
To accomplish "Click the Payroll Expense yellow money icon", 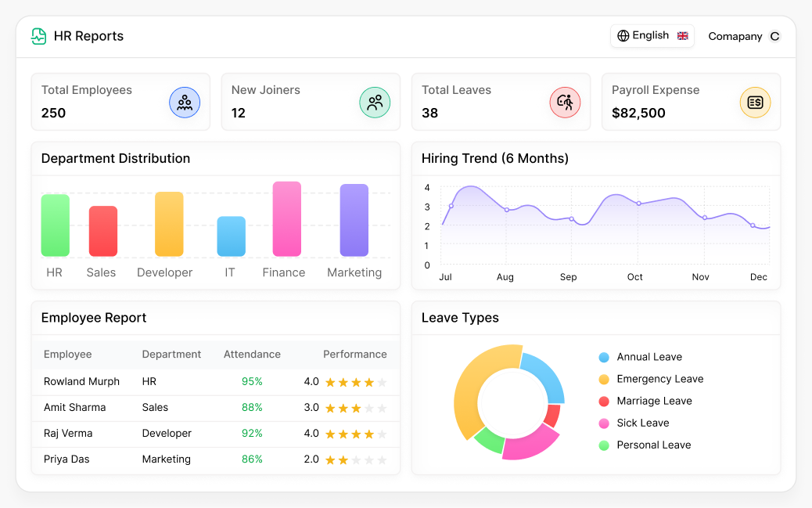I will [755, 103].
